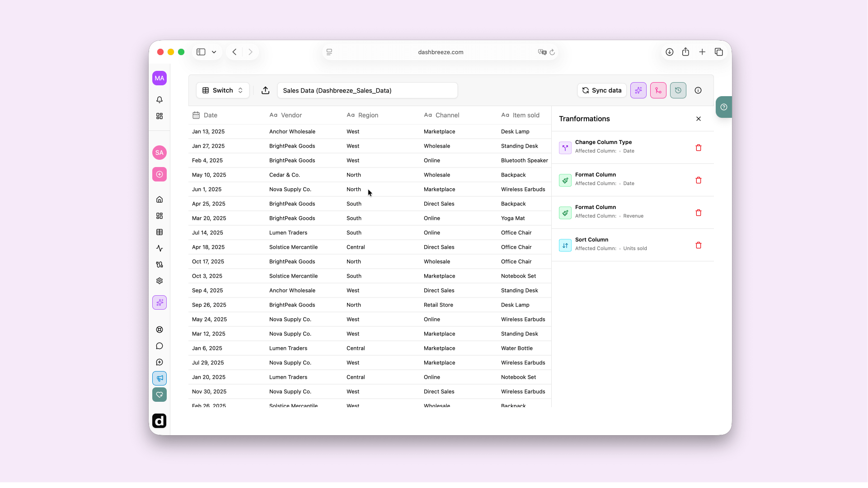Select the Format Column Revenue item
Viewport: 868px width, 488px height.
633,213
